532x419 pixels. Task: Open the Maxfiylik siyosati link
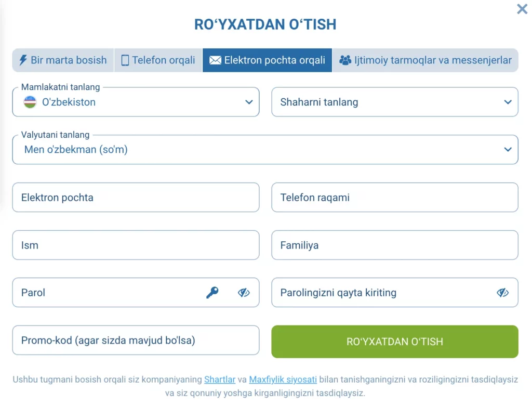[x=283, y=379]
